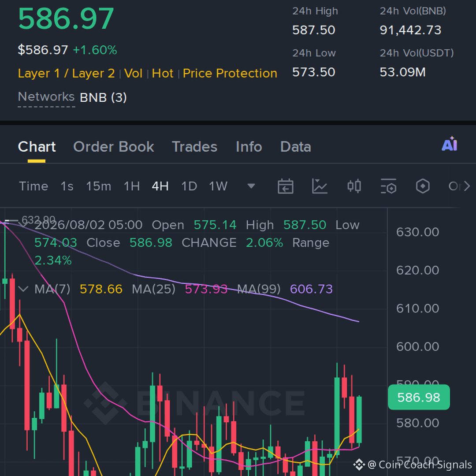
Task: Open the Price Protection tag
Action: point(230,73)
